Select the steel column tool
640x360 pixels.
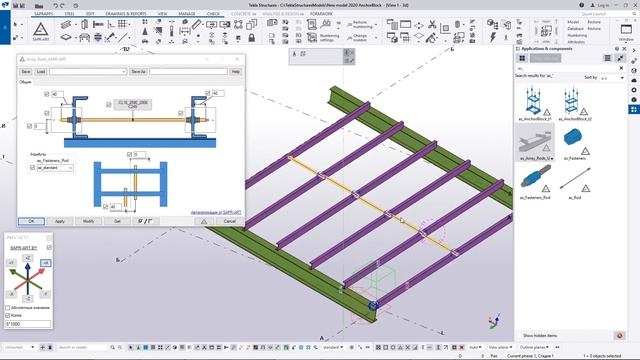[x=84, y=24]
